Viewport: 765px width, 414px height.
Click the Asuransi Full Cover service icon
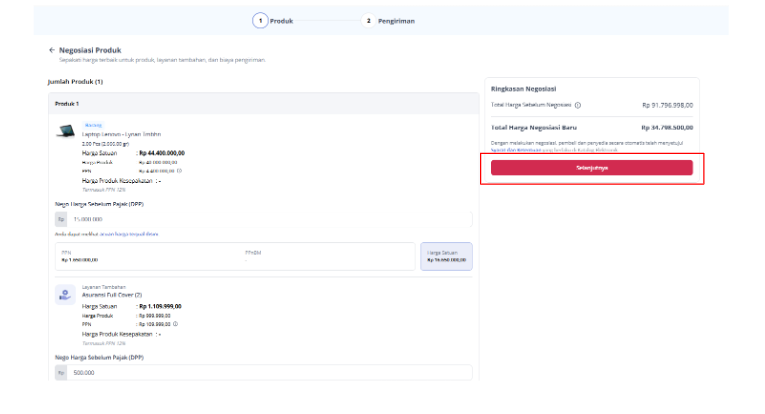point(65,295)
